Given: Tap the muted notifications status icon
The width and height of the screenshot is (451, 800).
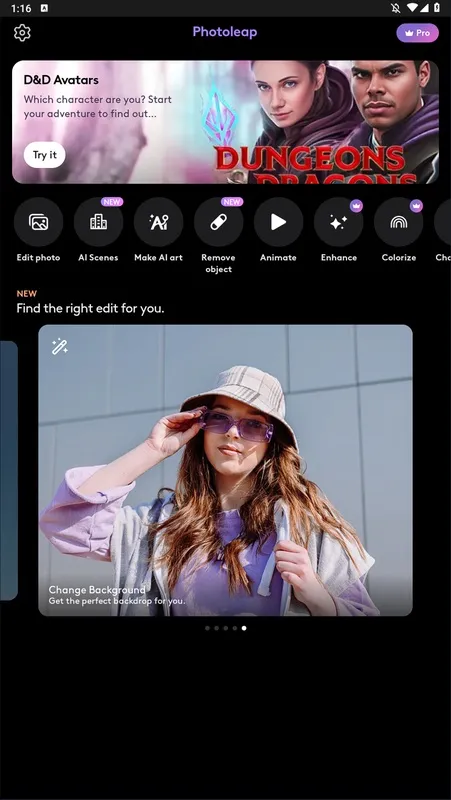Looking at the screenshot, I should point(397,8).
